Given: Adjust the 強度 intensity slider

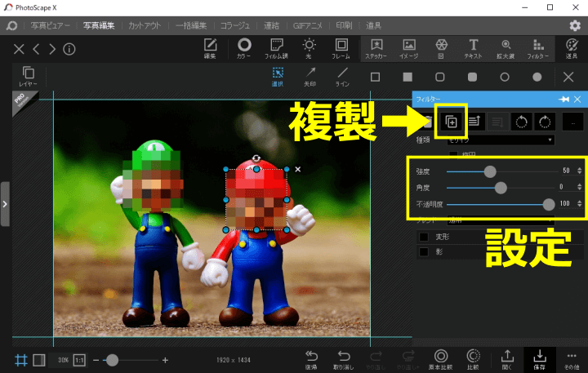Looking at the screenshot, I should coord(490,171).
